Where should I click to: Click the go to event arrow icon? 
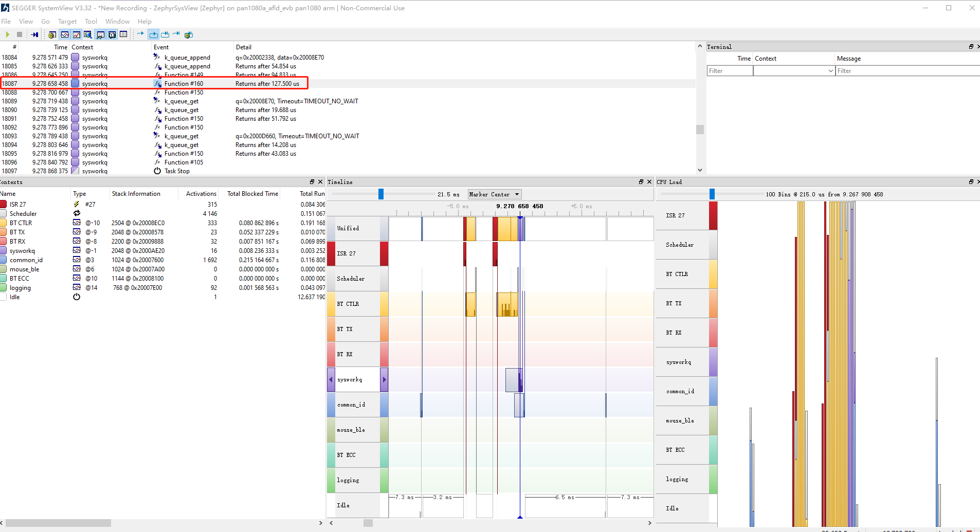pos(140,34)
